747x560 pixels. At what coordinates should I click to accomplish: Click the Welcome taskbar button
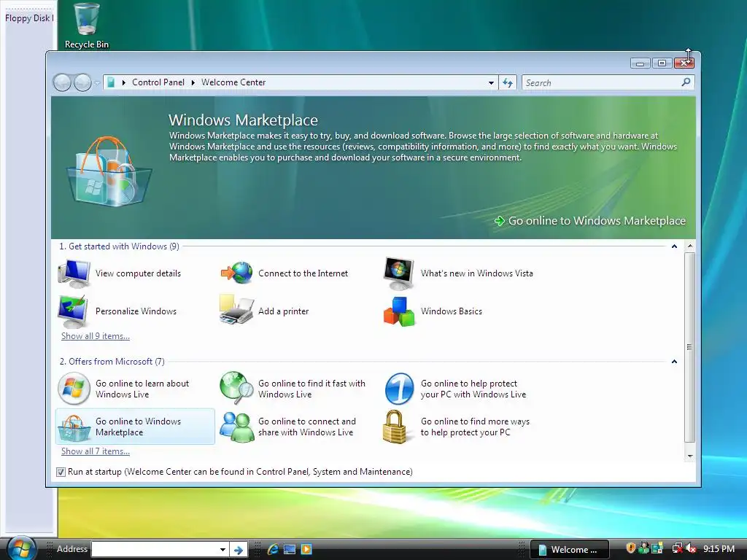[x=570, y=550]
